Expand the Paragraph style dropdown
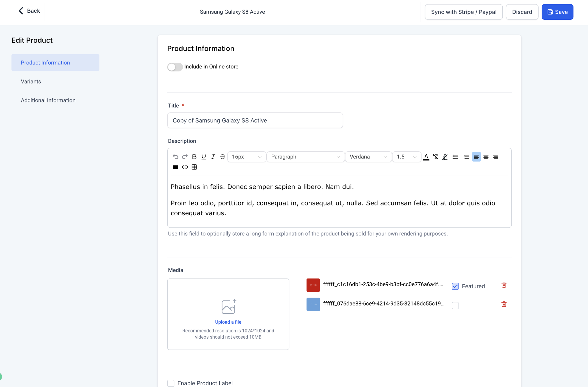This screenshot has height=387, width=588. click(305, 157)
